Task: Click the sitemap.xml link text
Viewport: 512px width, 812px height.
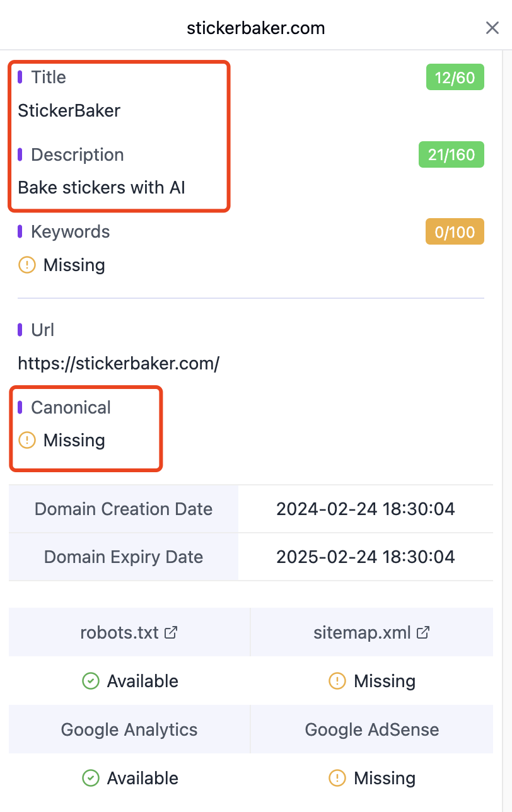Action: point(362,632)
